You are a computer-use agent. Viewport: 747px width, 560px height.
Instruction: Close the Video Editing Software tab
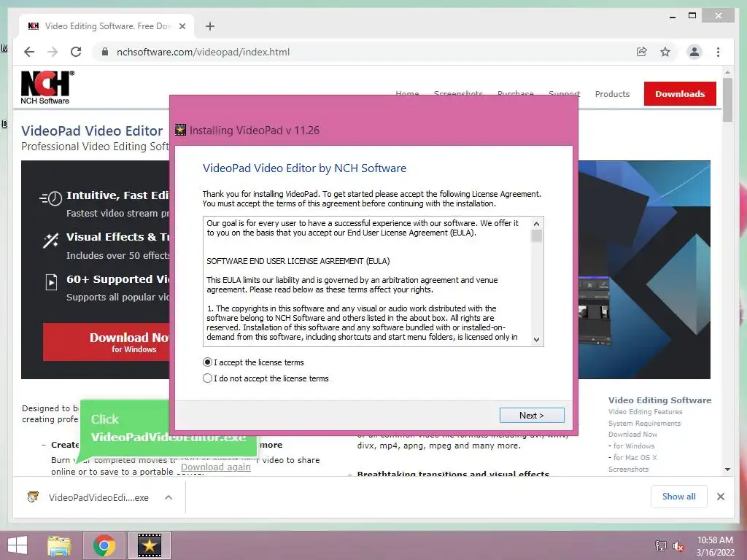182,26
